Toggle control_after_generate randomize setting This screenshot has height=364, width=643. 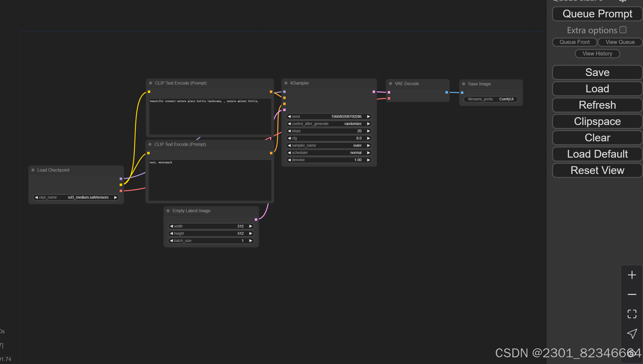click(x=329, y=124)
